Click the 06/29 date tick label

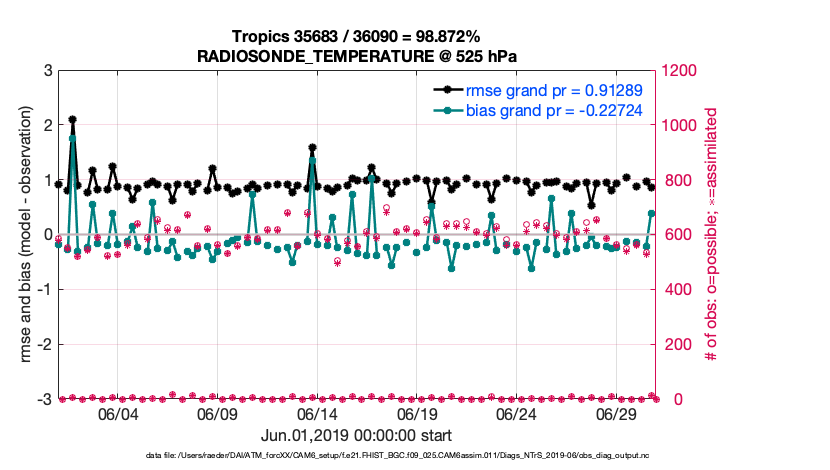[x=616, y=414]
